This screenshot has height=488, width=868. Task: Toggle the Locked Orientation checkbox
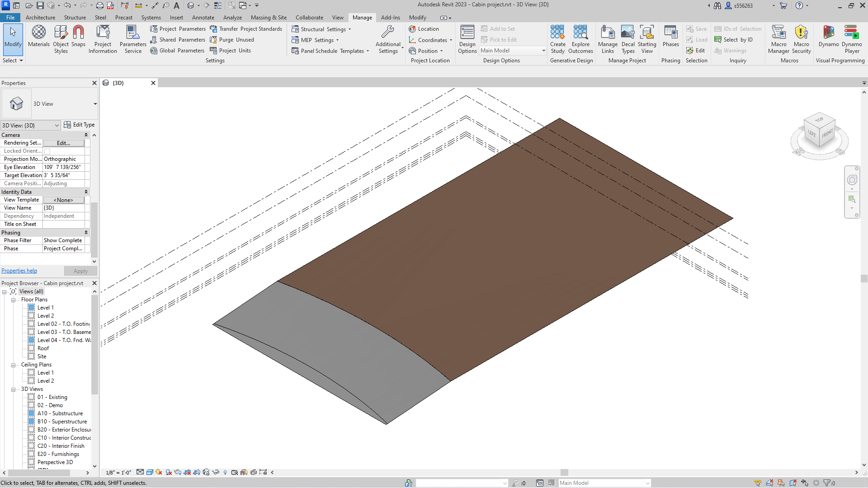point(47,151)
